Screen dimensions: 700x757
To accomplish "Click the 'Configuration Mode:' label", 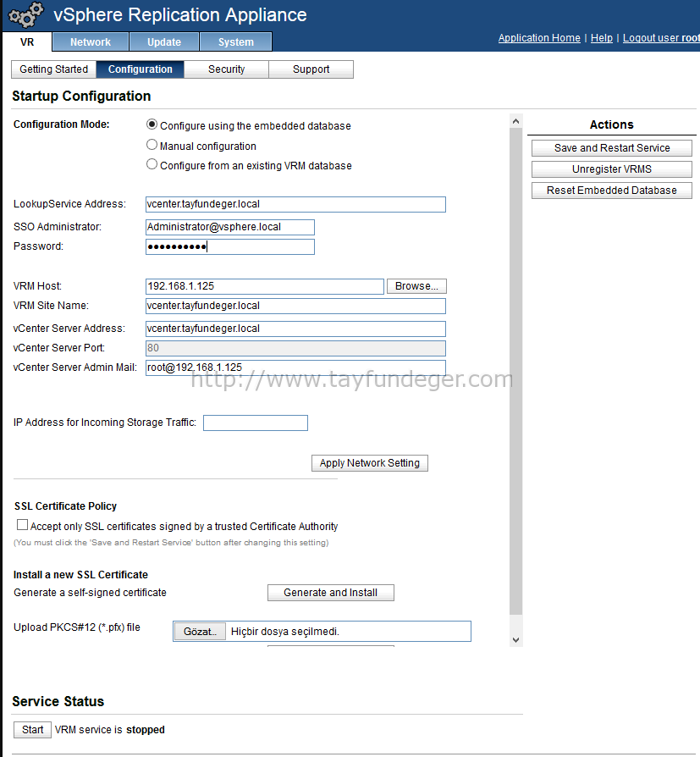I will coord(61,124).
